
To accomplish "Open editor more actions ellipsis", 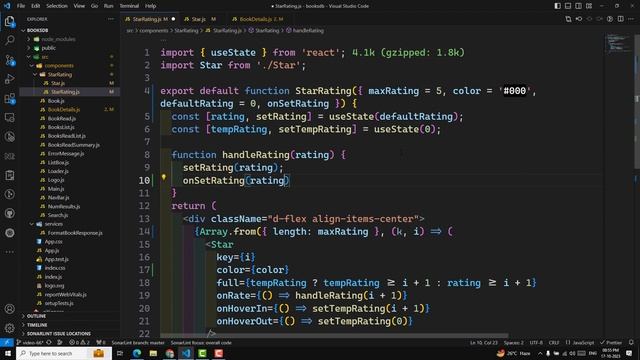I will (x=631, y=19).
